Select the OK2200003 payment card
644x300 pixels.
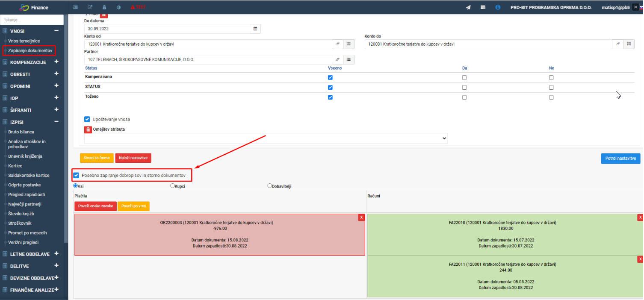point(220,235)
